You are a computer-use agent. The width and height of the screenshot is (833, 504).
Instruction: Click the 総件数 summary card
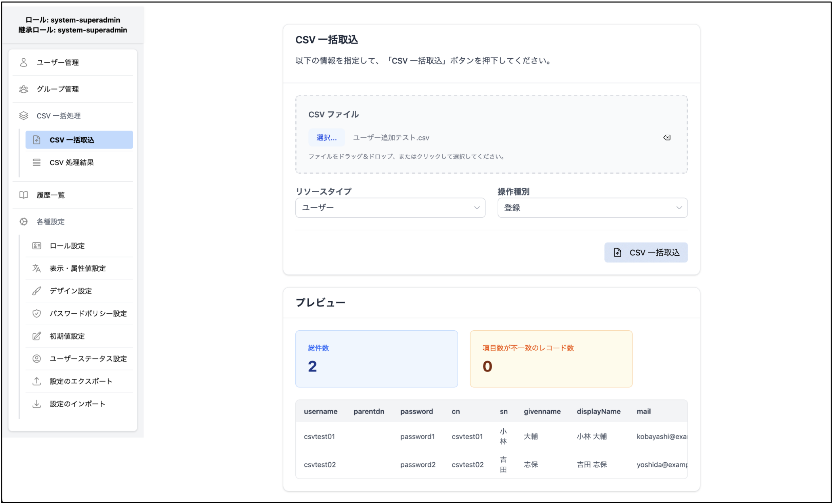coord(376,359)
